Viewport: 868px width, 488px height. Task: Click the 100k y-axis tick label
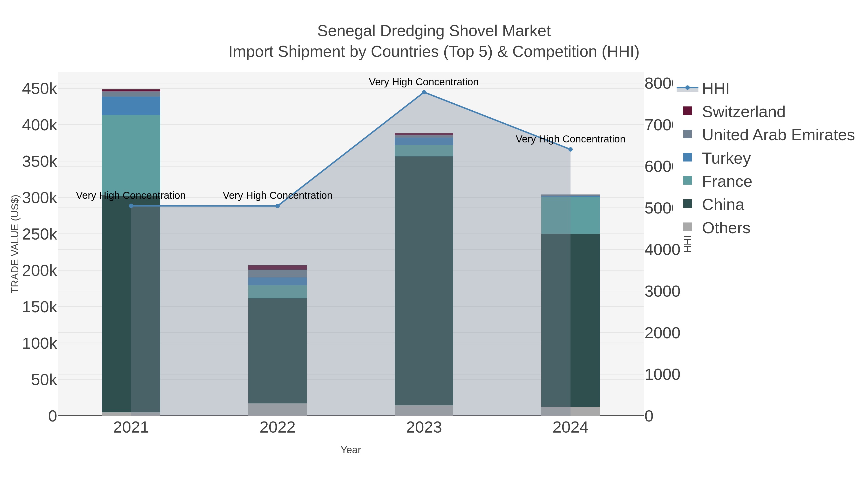(40, 343)
